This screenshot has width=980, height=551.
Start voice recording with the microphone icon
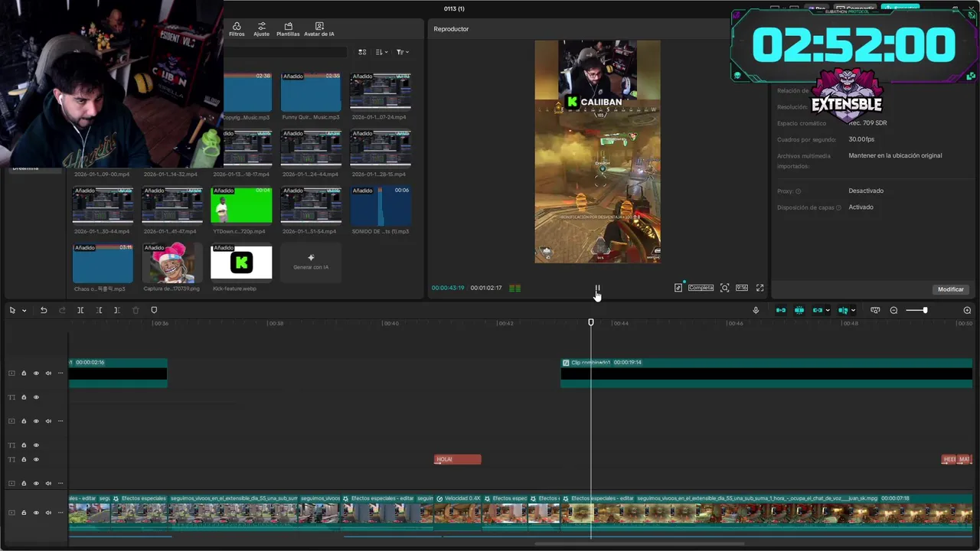[756, 310]
